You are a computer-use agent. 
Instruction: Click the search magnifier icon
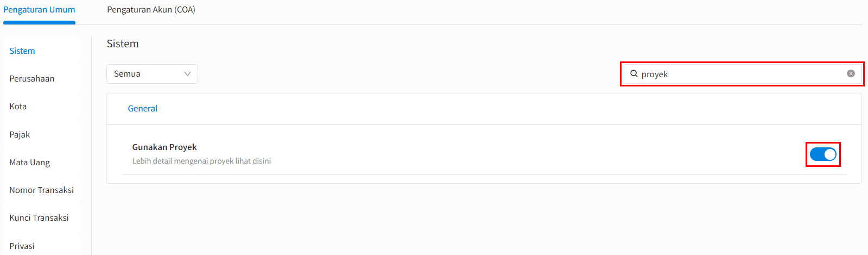[633, 73]
